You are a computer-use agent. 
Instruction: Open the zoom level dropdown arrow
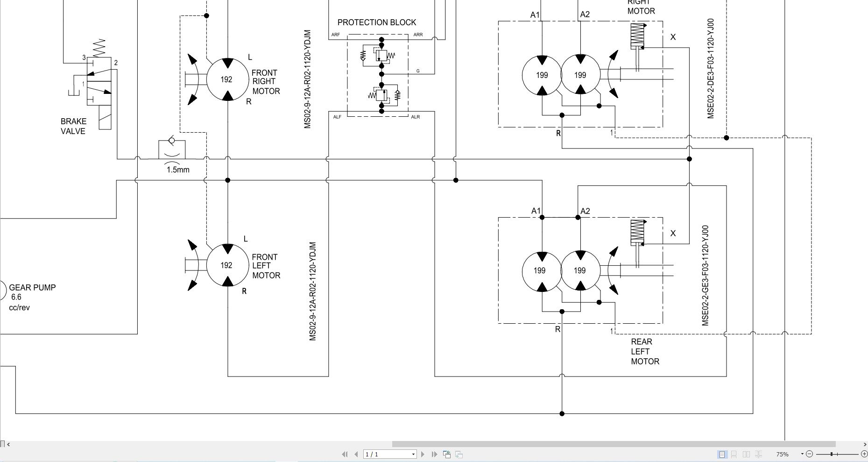tap(802, 454)
